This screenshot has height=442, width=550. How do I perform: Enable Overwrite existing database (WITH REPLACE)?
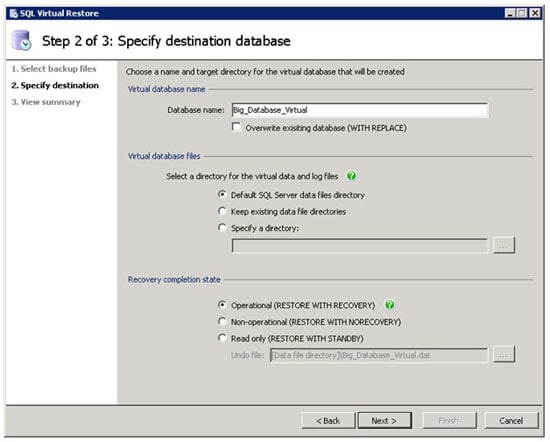pos(236,127)
